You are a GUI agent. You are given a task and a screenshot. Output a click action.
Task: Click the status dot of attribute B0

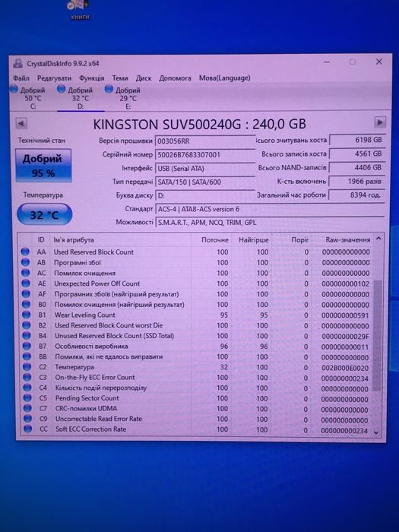tap(26, 304)
